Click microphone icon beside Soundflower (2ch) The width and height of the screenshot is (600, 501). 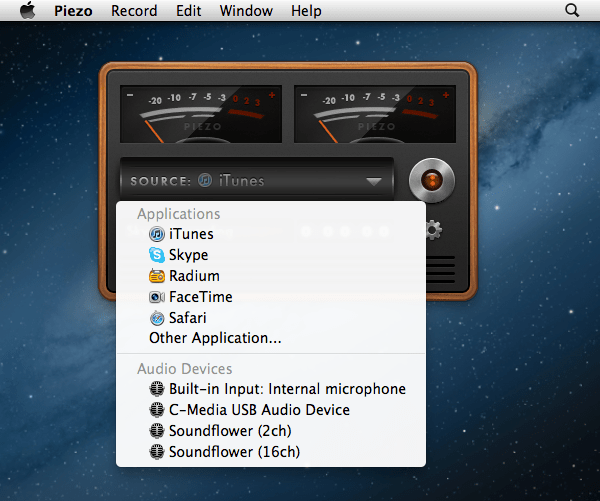pyautogui.click(x=157, y=431)
